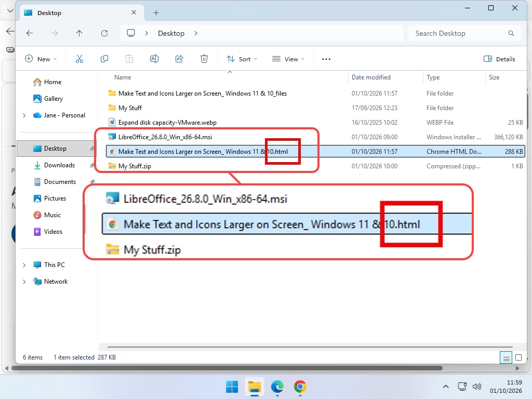This screenshot has width=532, height=399.
Task: Select the folder ending in 10_files
Action: pyautogui.click(x=315, y=94)
